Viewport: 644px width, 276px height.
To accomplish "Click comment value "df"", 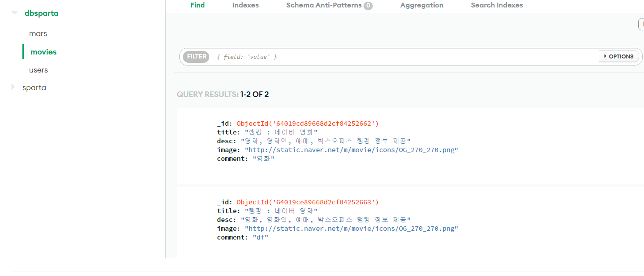I will [x=260, y=237].
